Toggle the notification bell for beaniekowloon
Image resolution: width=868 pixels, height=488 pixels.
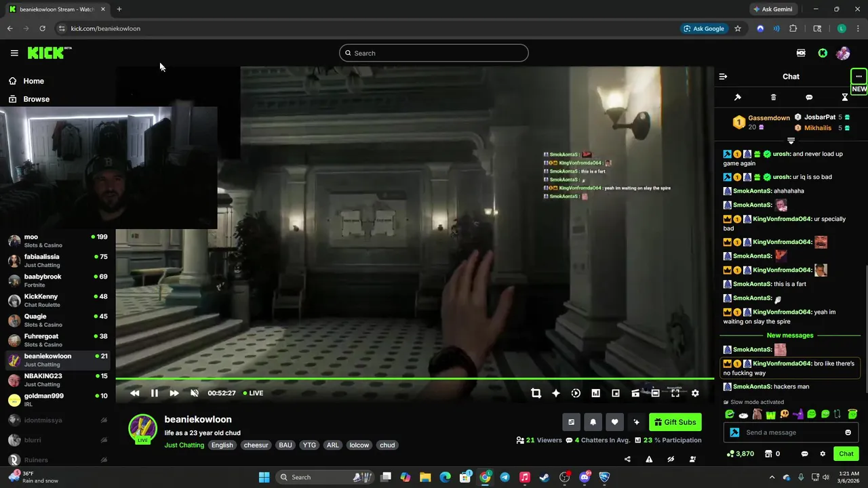593,422
